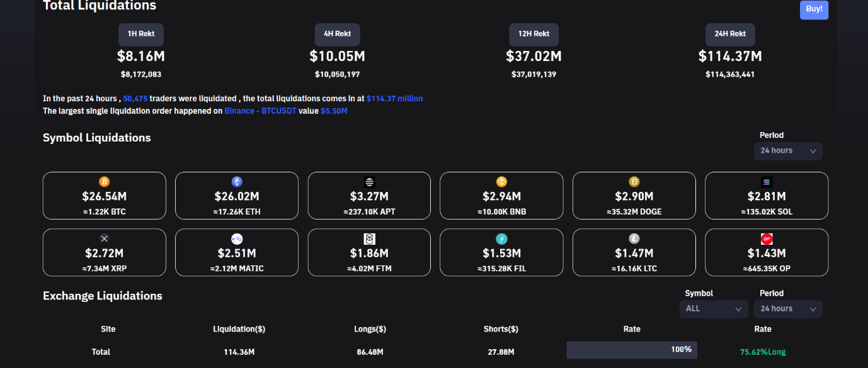The width and height of the screenshot is (868, 368).
Task: Click the $2.81M SOL value
Action: [x=767, y=197]
